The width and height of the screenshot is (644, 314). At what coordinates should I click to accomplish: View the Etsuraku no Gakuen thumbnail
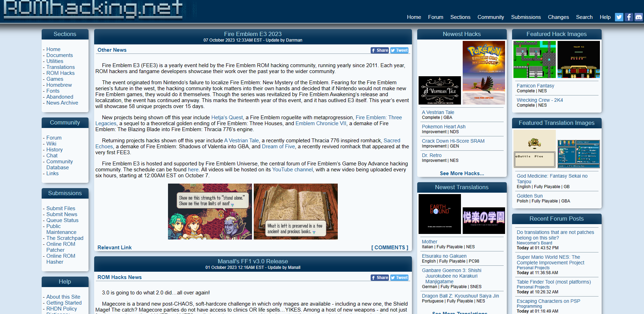pos(484,221)
